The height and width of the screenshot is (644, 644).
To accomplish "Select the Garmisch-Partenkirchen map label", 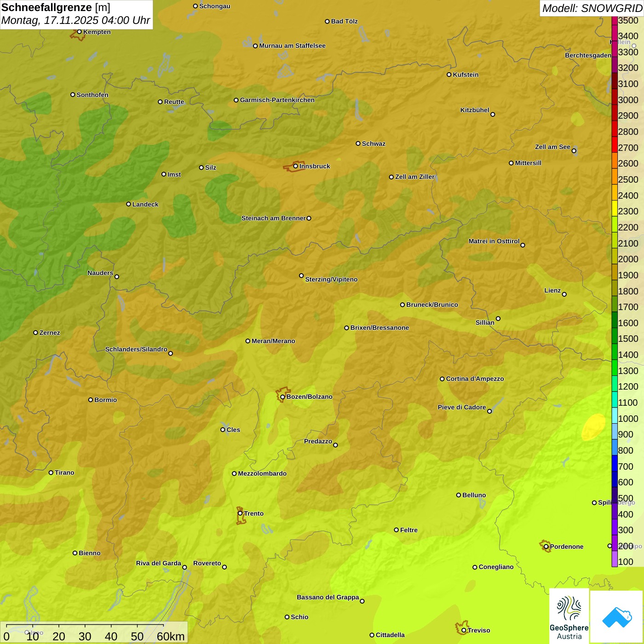I will pyautogui.click(x=277, y=100).
